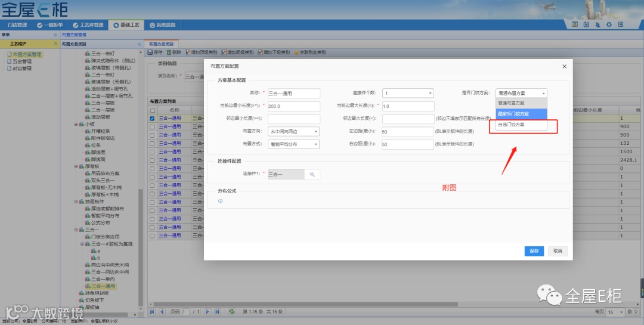This screenshot has width=644, height=325.
Task: Open the 连接件个数 dropdown
Action: point(408,93)
